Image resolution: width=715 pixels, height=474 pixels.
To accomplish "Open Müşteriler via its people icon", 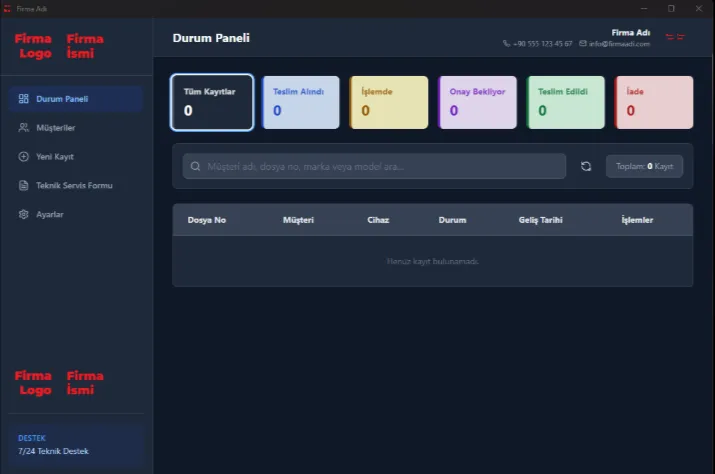I will pyautogui.click(x=24, y=128).
